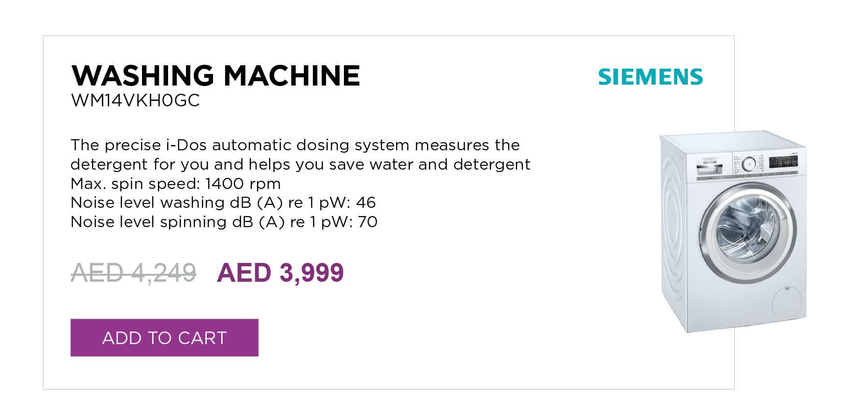The height and width of the screenshot is (420, 868).
Task: Select the WM14VKH0GC model number
Action: [x=135, y=101]
